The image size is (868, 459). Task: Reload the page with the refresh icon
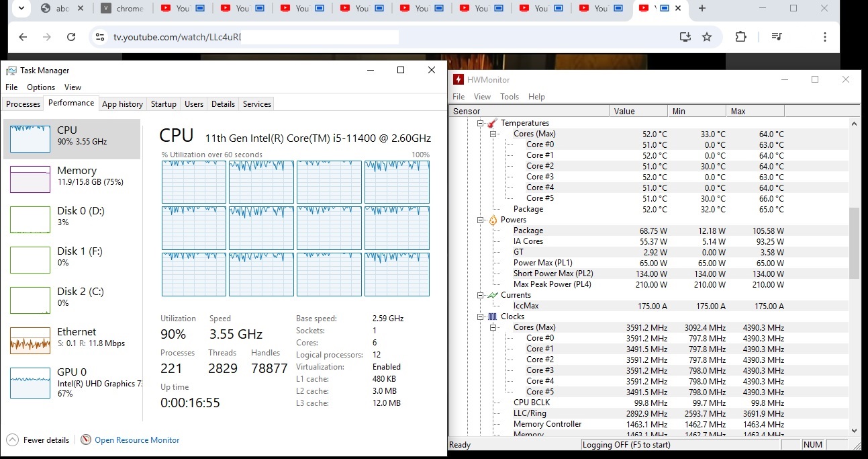tap(71, 37)
